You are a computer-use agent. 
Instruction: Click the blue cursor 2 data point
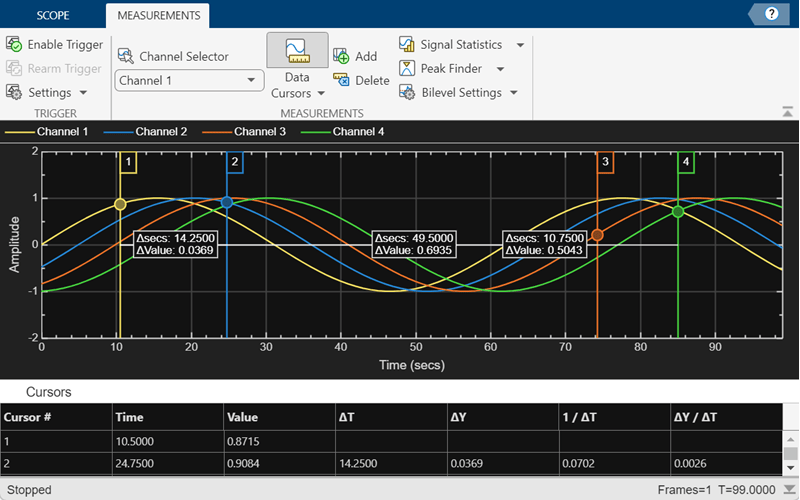point(227,202)
